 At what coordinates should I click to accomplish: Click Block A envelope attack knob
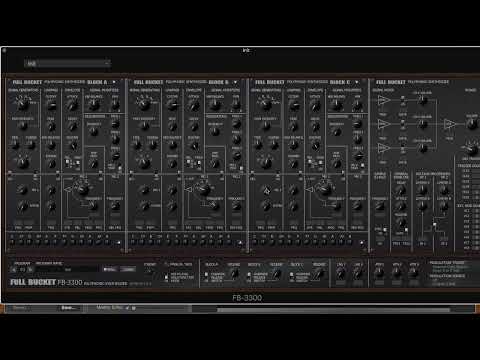tap(72, 106)
